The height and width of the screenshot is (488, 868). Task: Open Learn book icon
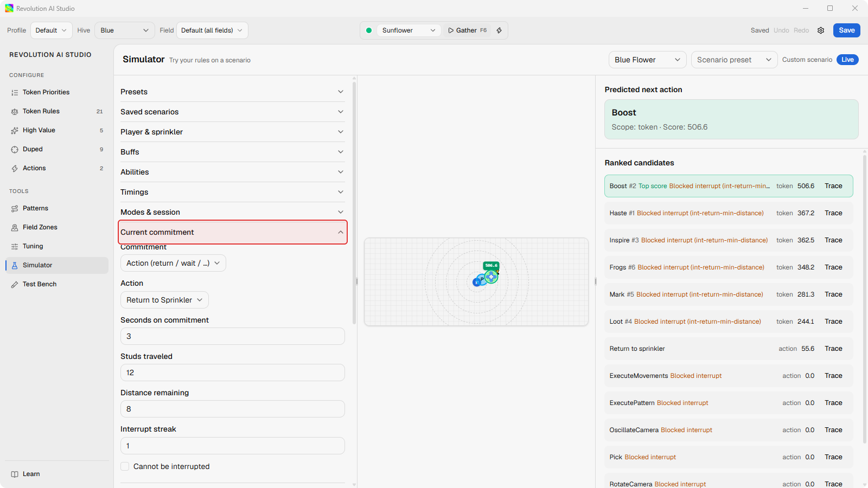15,474
